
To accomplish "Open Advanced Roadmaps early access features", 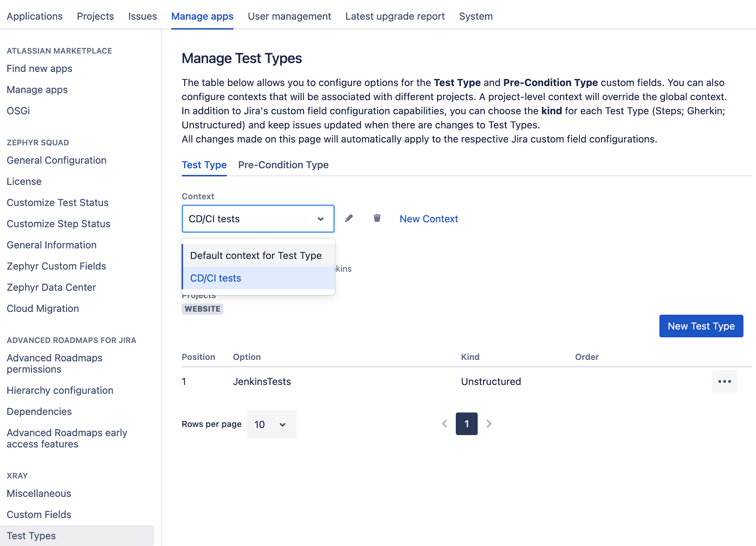I will coord(67,438).
